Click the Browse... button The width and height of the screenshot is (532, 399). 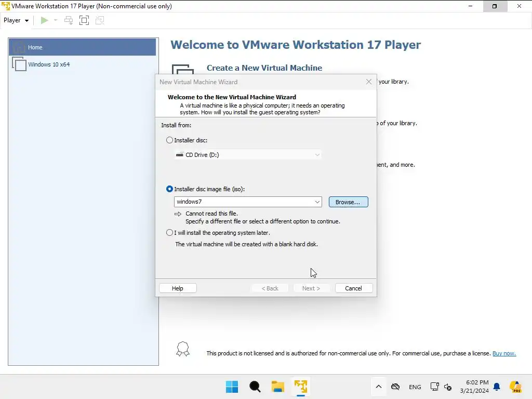[348, 202]
